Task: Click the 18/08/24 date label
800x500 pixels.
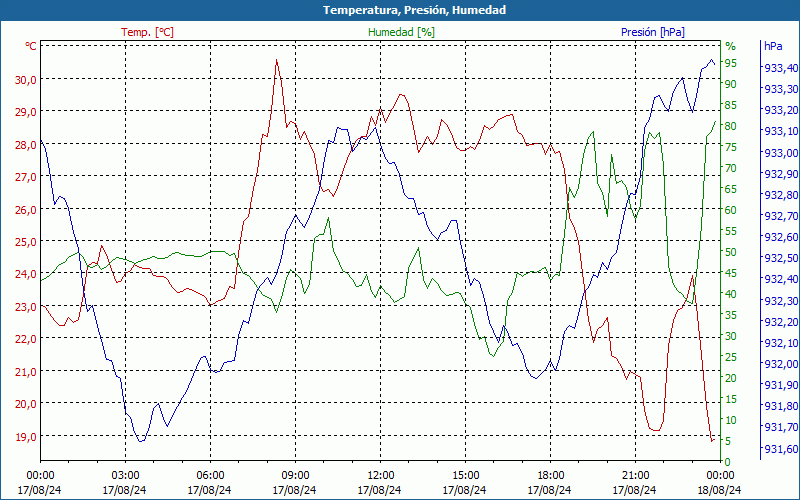Action: (719, 490)
